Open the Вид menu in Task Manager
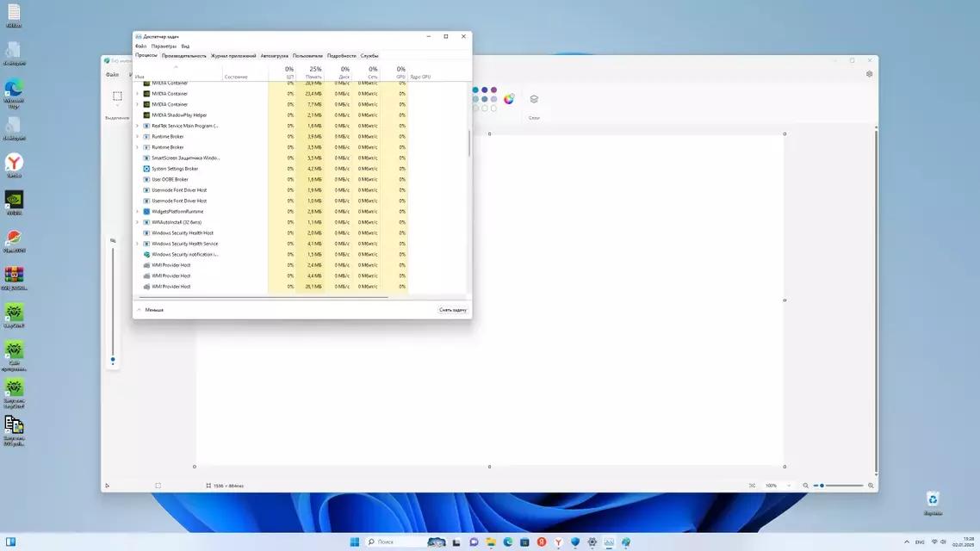This screenshot has height=551, width=980. (x=186, y=46)
